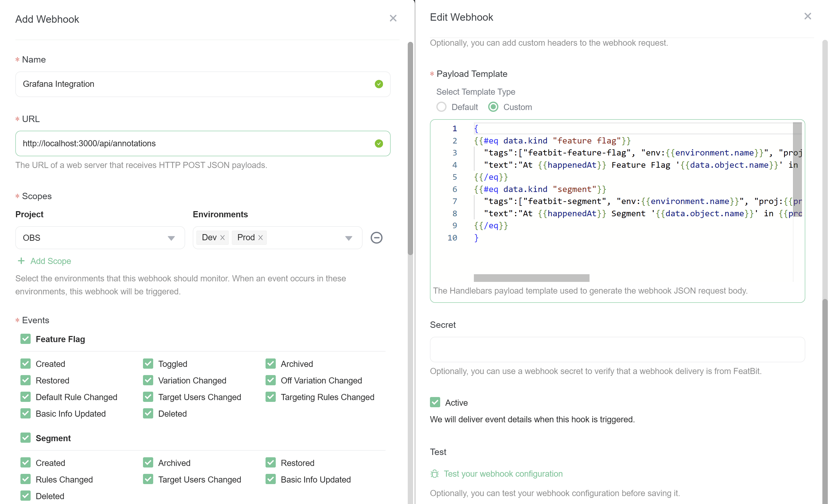The width and height of the screenshot is (828, 504).
Task: Select the Custom template type radio button
Action: (x=493, y=107)
